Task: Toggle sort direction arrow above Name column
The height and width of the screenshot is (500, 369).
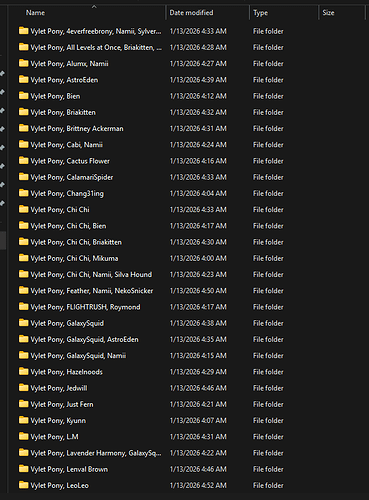Action: point(94,6)
